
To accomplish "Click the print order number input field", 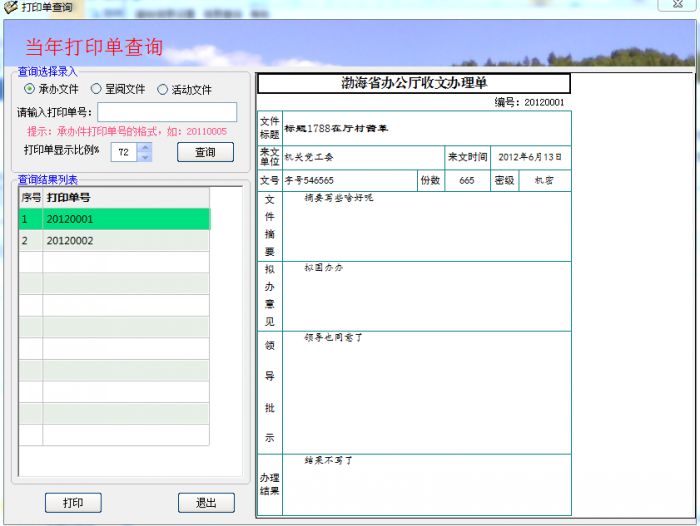I will [x=167, y=112].
